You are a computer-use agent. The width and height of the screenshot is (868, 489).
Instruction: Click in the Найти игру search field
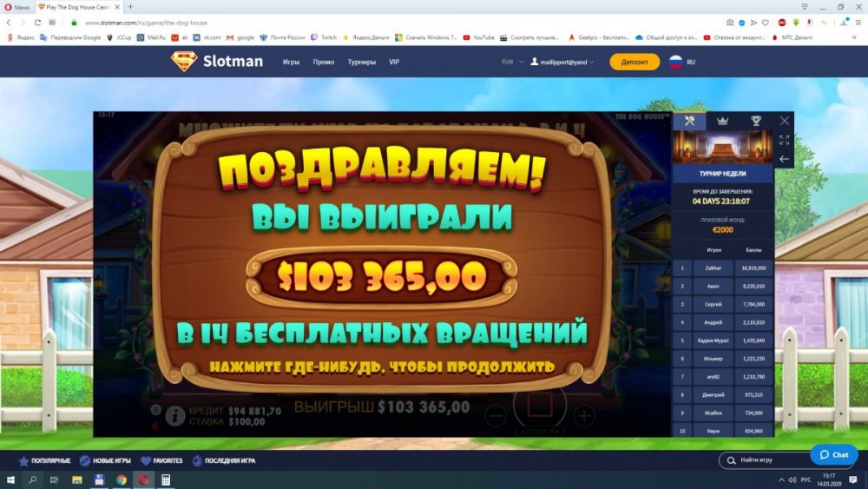coord(764,459)
